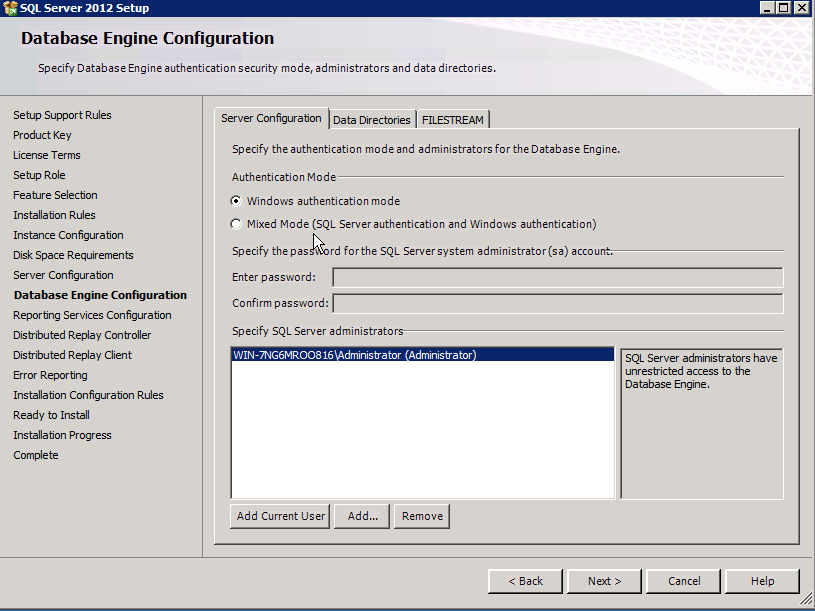Minimize the SQL Server 2012 Setup window
Viewport: 815px width, 611px height.
click(767, 8)
